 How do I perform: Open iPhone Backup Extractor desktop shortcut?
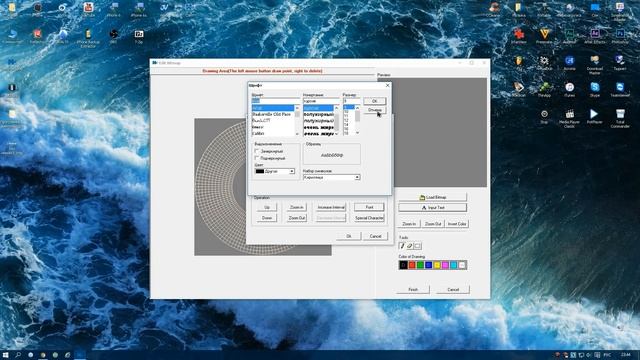88,38
